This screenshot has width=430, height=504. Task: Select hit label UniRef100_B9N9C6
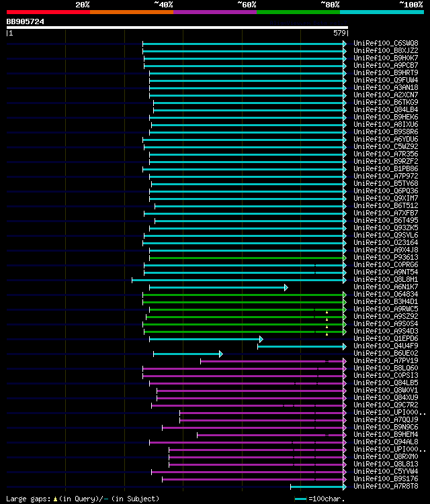[x=386, y=427]
